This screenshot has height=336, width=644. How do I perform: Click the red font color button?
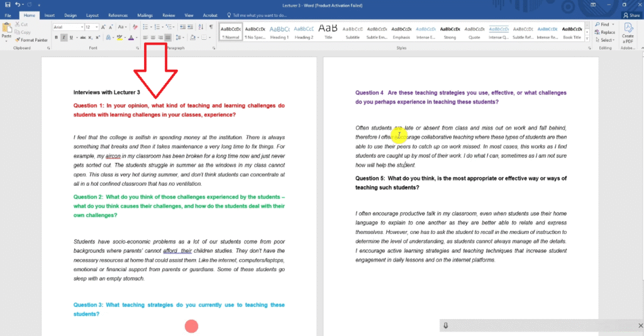tap(131, 38)
